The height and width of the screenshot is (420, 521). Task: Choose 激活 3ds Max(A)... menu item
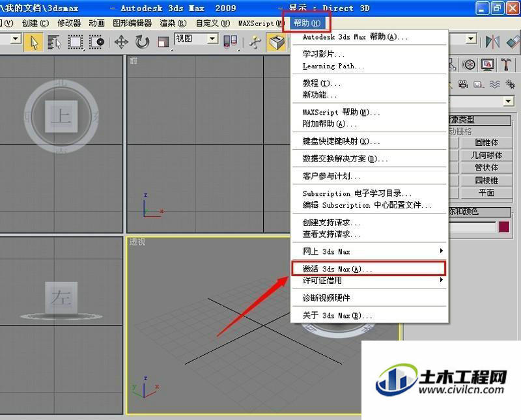pyautogui.click(x=369, y=268)
